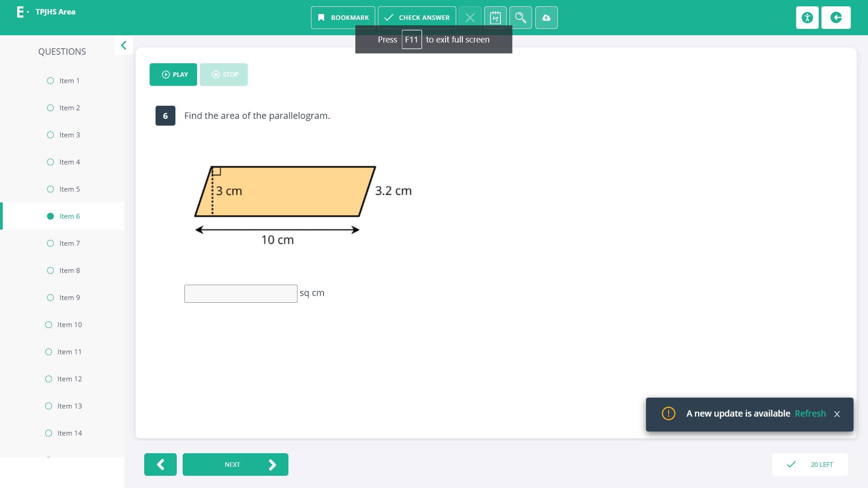Click the sq cm answer field
The height and width of the screenshot is (488, 868).
[x=241, y=294]
